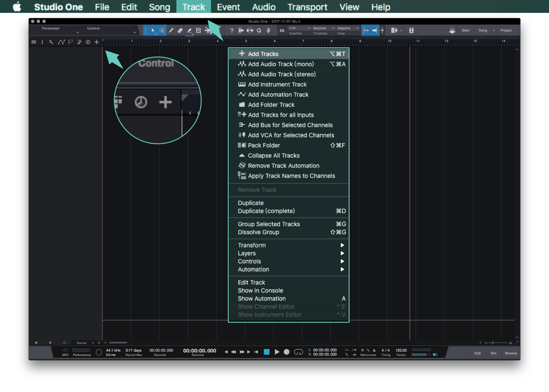Click the clock tempo track icon
Screen dimensions: 549x392
coord(88,42)
